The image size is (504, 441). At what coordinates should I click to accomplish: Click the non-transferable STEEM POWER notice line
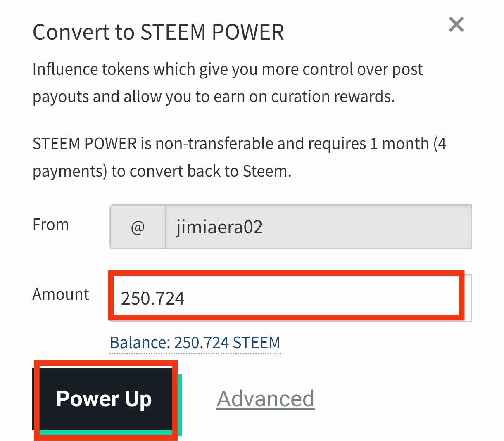[x=239, y=144]
